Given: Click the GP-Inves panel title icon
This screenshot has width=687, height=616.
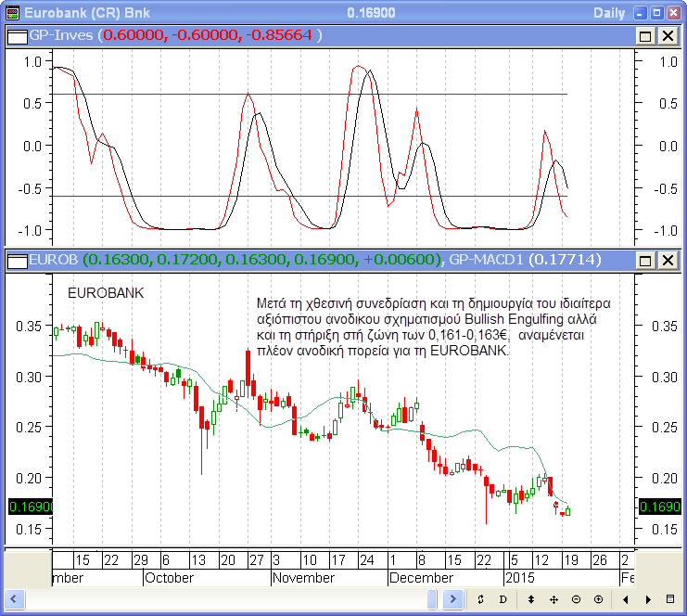Looking at the screenshot, I should [x=18, y=36].
